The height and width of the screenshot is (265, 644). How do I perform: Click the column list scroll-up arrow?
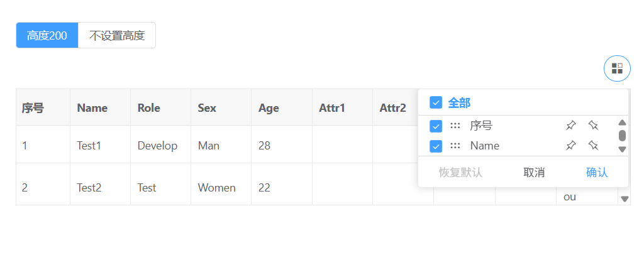622,122
